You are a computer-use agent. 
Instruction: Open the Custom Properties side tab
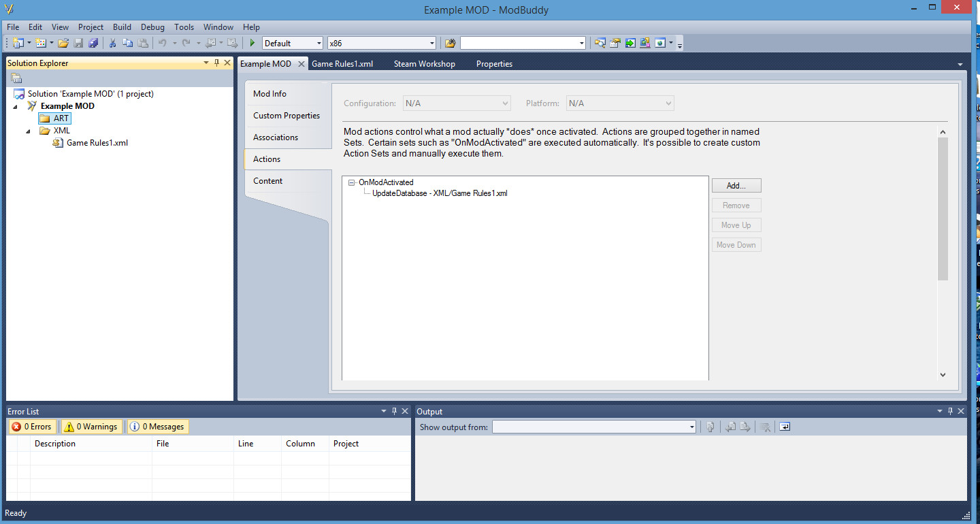pyautogui.click(x=288, y=116)
